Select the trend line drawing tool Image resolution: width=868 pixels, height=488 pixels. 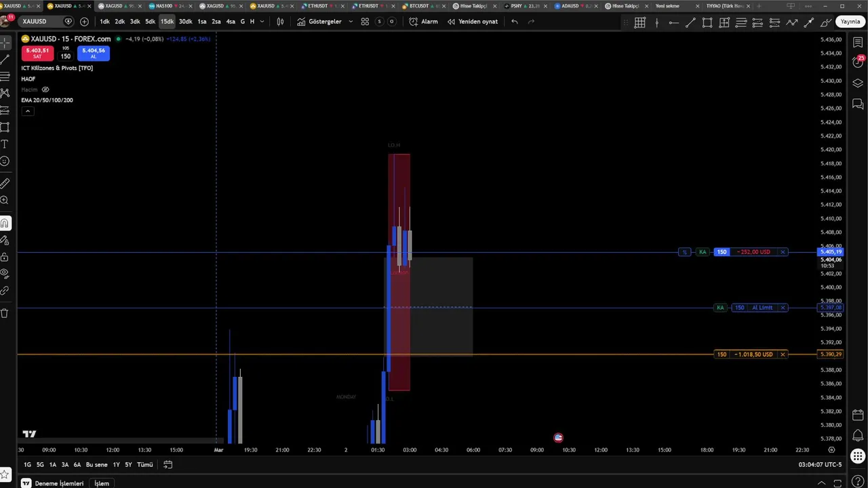tap(5, 60)
